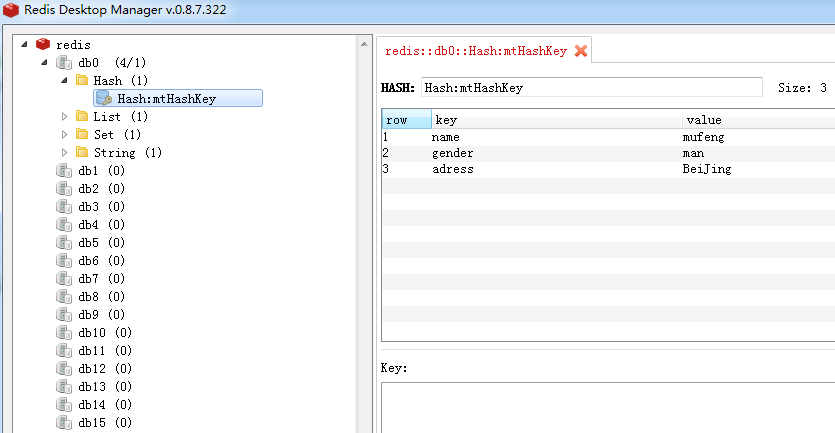
Task: Click the db14 database icon
Action: point(64,404)
